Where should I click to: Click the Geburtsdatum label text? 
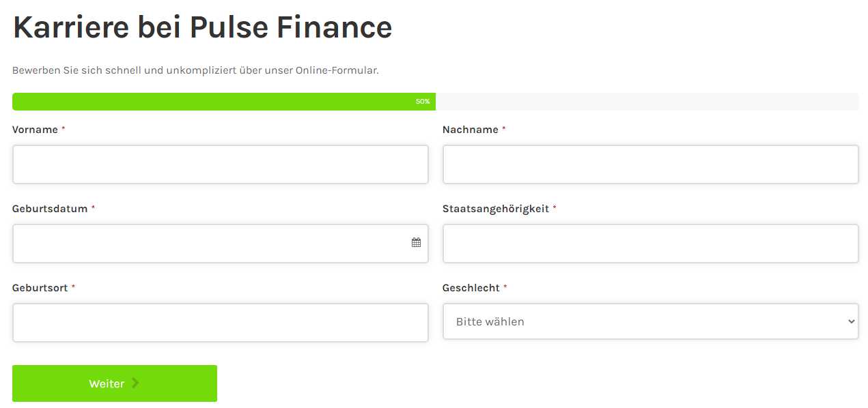tap(50, 209)
